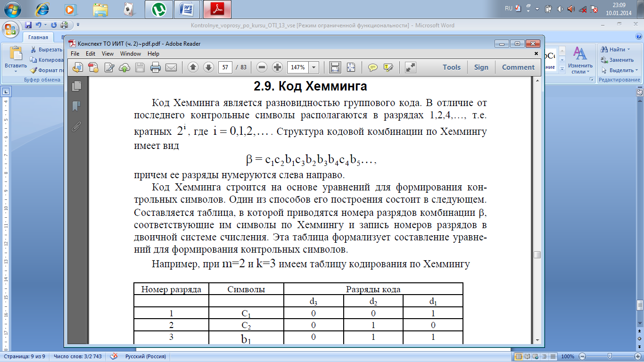Screen dimensions: 644x362
Task: Show attachments paperclip panel in Reader sidebar
Action: click(x=76, y=126)
